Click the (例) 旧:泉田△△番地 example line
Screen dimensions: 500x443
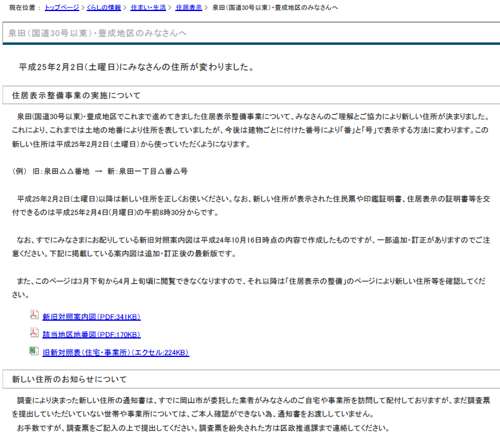100,171
